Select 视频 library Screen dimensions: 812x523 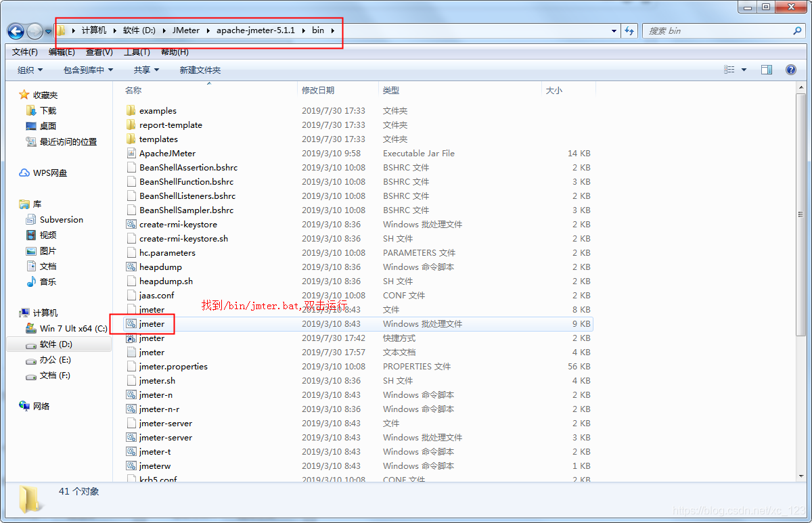pos(47,235)
